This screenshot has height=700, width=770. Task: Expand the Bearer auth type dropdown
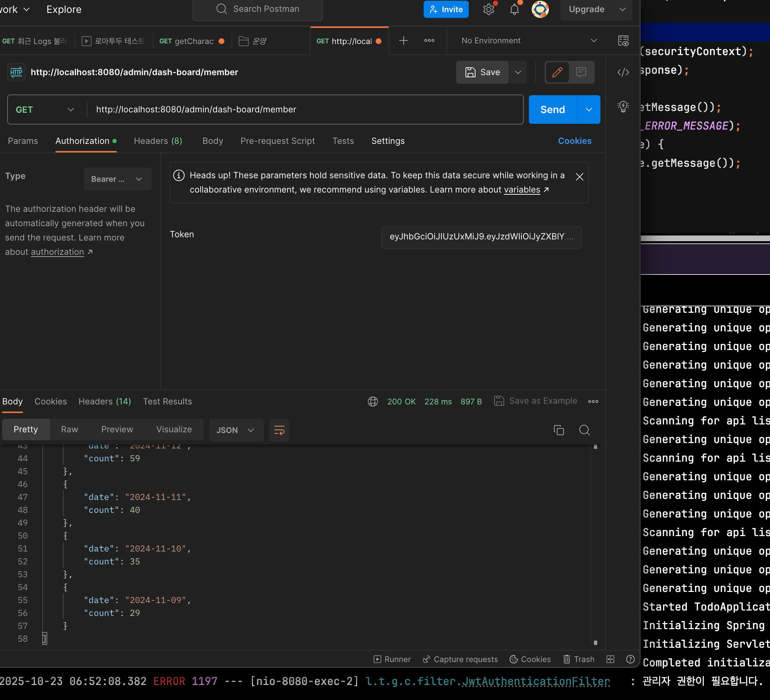point(117,179)
